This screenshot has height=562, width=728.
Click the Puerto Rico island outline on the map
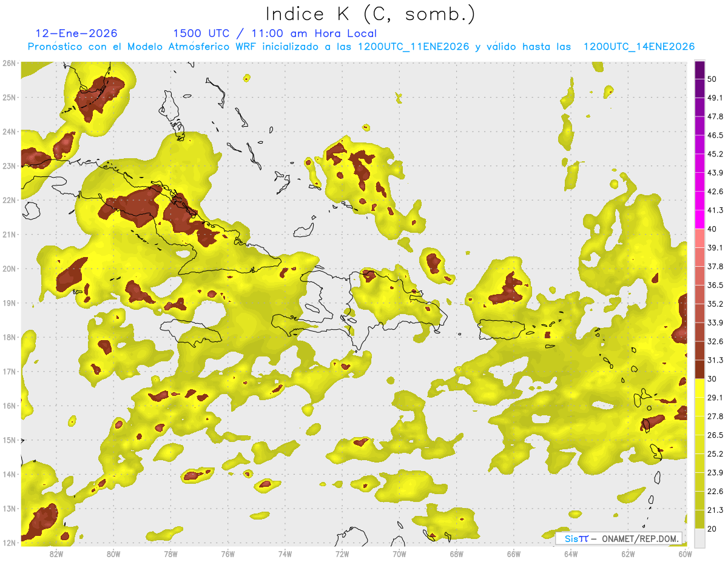502,330
